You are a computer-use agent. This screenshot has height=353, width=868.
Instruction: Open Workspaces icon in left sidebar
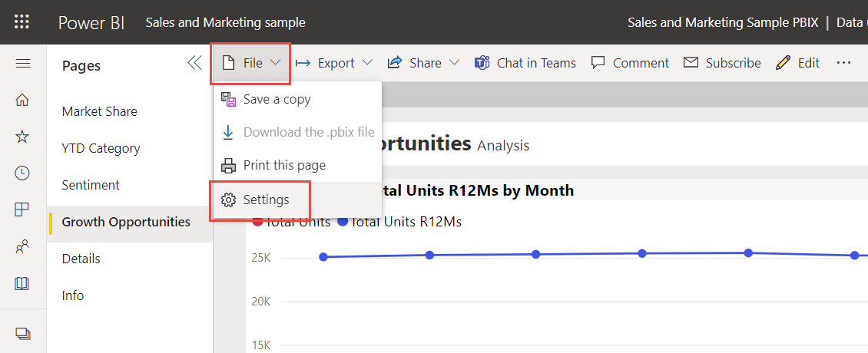(22, 333)
